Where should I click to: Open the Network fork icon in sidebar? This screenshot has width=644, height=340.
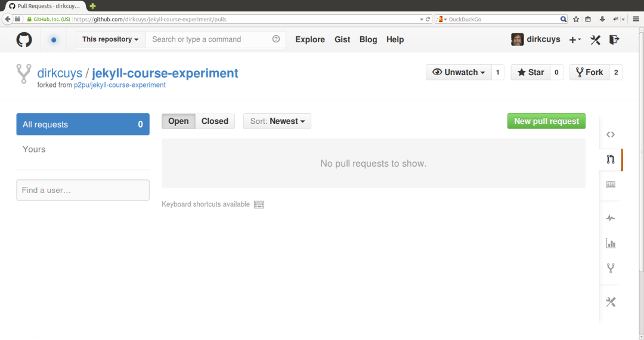tap(611, 268)
